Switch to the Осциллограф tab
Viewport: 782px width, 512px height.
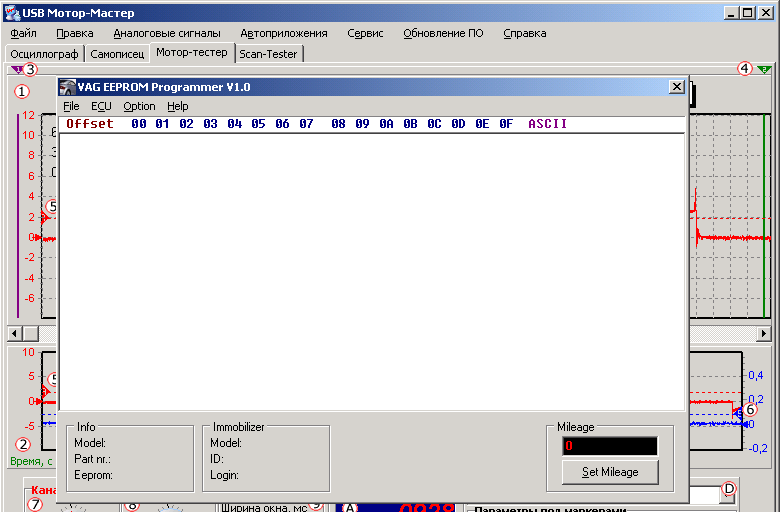click(x=44, y=54)
